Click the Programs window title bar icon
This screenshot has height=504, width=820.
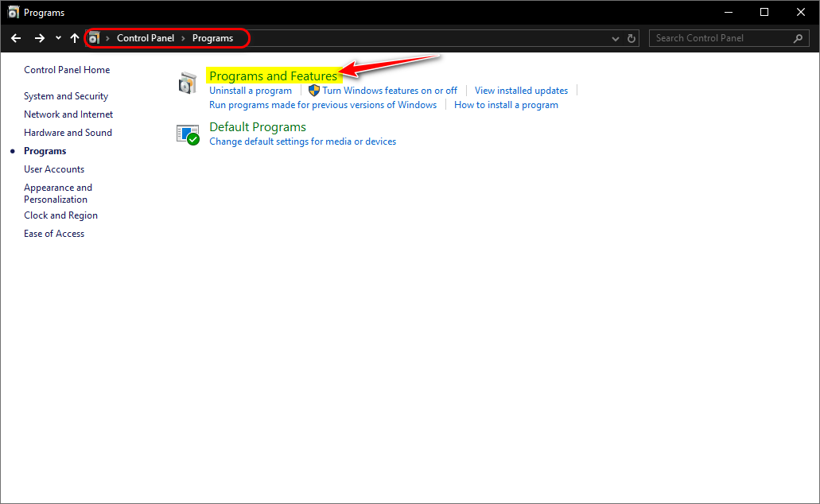(13, 12)
